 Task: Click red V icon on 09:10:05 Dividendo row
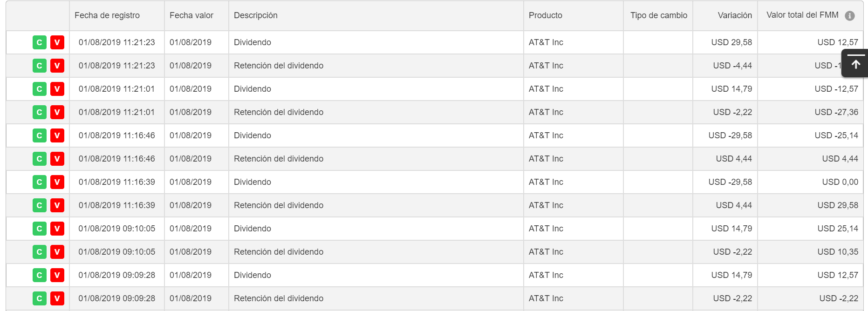57,229
